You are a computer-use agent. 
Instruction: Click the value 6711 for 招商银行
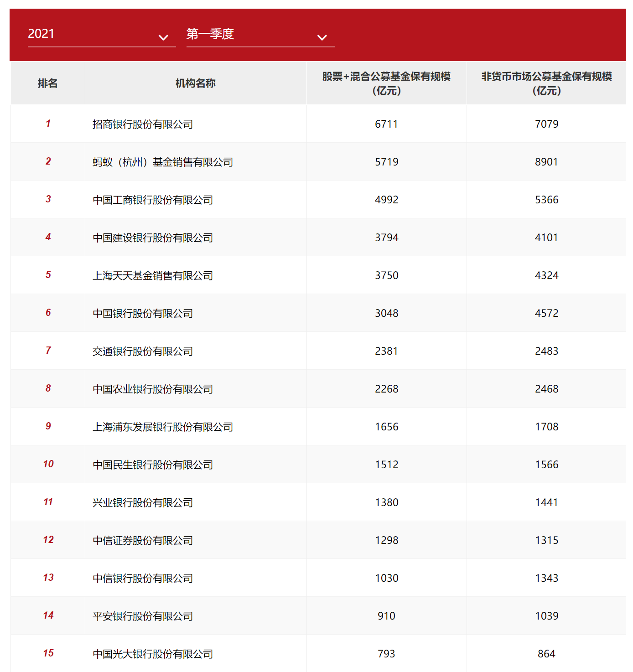tap(386, 124)
